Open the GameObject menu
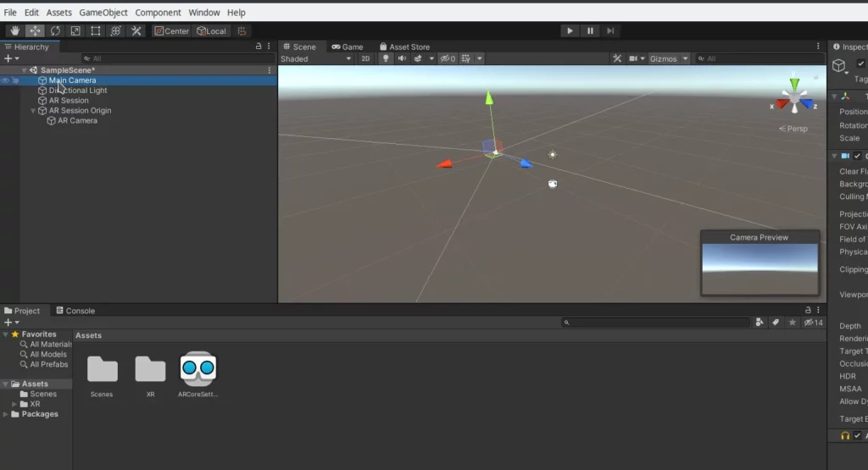This screenshot has height=470, width=868. pos(103,12)
